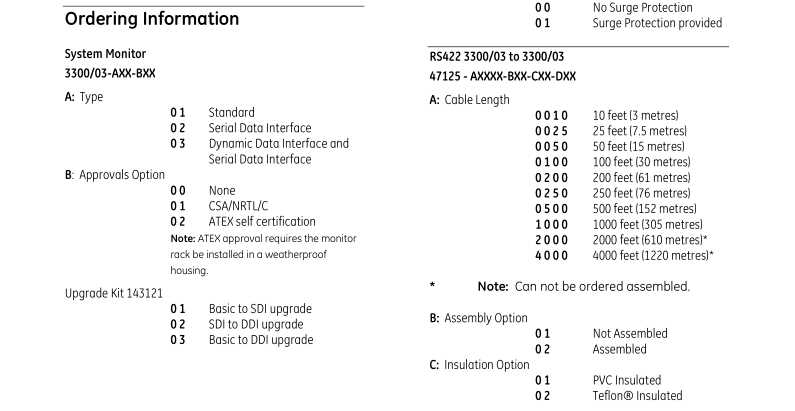Click the Basic to DDI upgrade entry
This screenshot has width=795, height=411.
pos(242,340)
